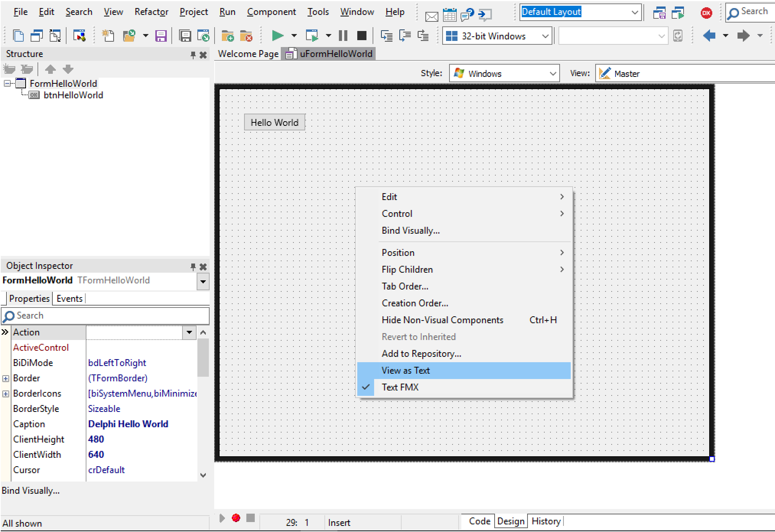This screenshot has width=775, height=532.
Task: Click the View Unit toolbar icon
Action: click(18, 36)
